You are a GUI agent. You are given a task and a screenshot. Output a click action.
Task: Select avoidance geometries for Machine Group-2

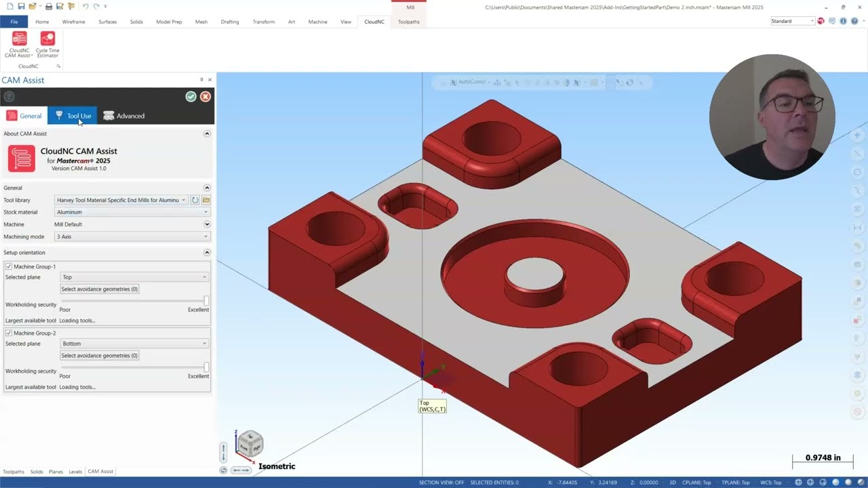pyautogui.click(x=100, y=355)
